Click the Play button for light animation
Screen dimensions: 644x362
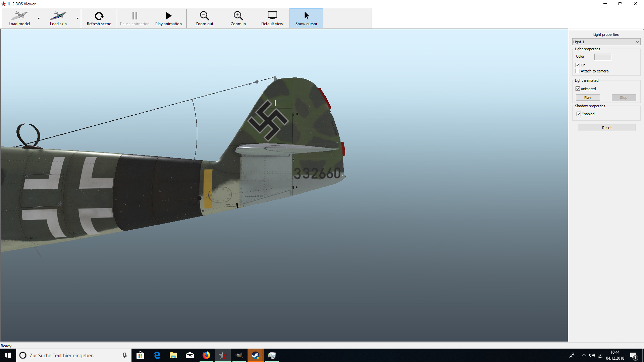click(588, 98)
